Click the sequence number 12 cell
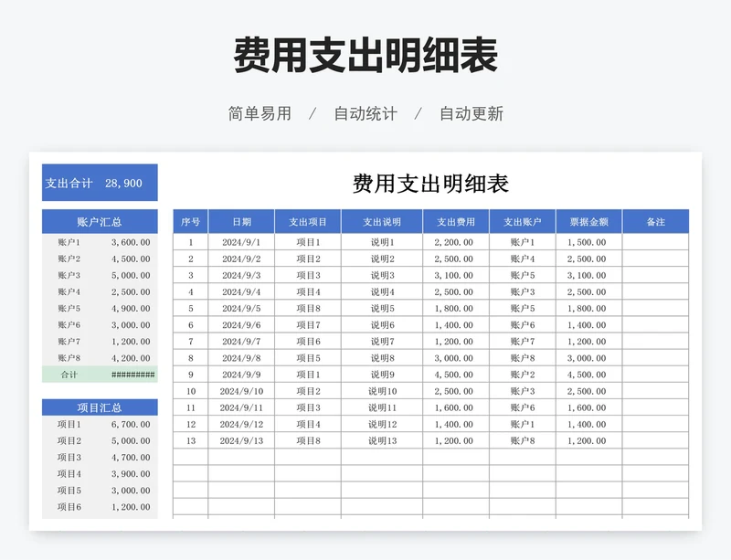 (191, 424)
